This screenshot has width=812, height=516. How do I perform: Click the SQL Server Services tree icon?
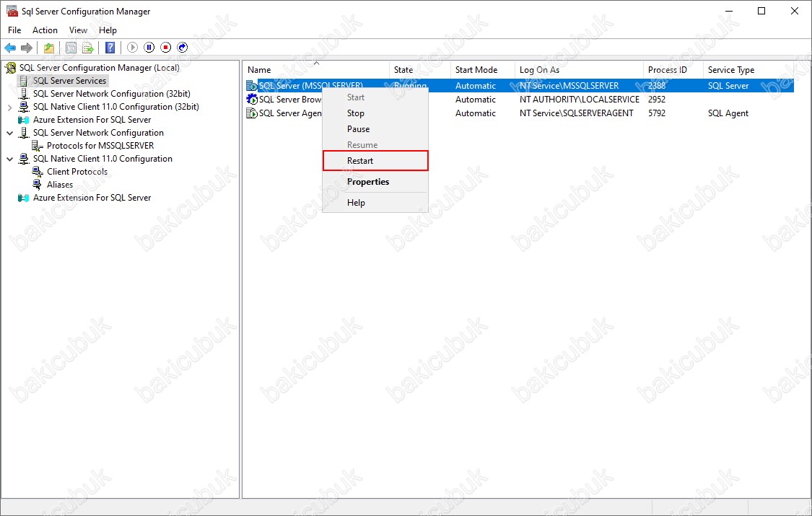[x=24, y=81]
